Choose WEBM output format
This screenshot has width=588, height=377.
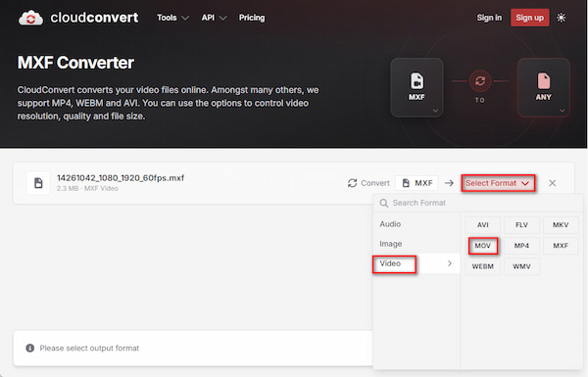482,266
